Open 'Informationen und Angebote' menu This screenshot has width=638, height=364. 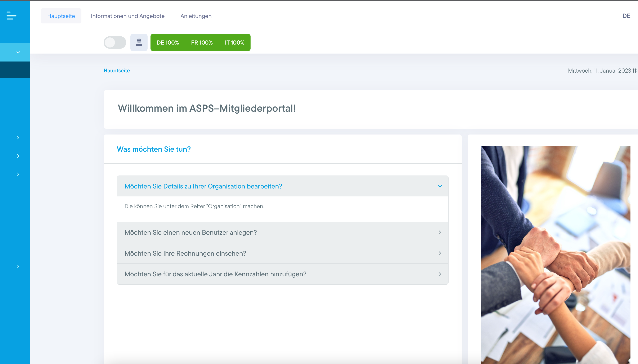(127, 16)
